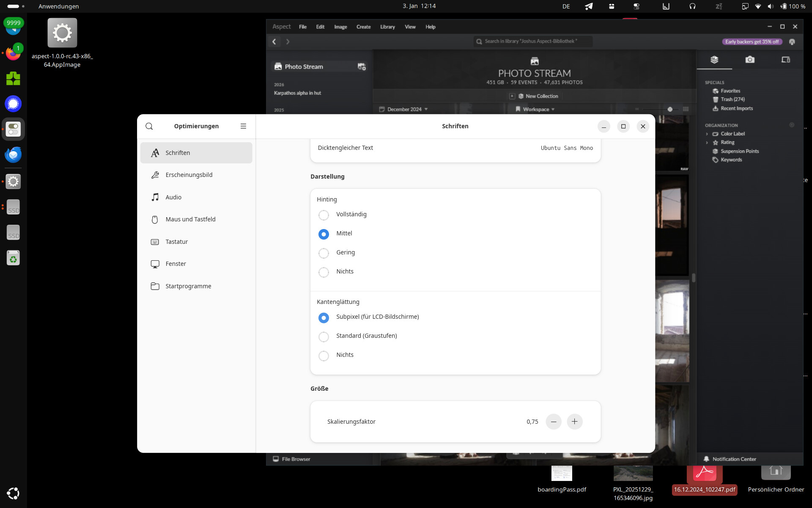Click the library search field in Aspect
The width and height of the screenshot is (812, 508).
tap(533, 41)
